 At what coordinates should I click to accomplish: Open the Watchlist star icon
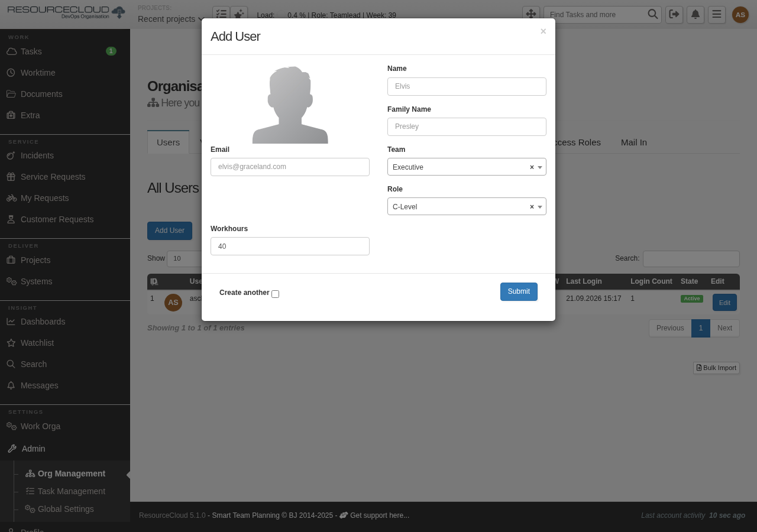click(11, 343)
